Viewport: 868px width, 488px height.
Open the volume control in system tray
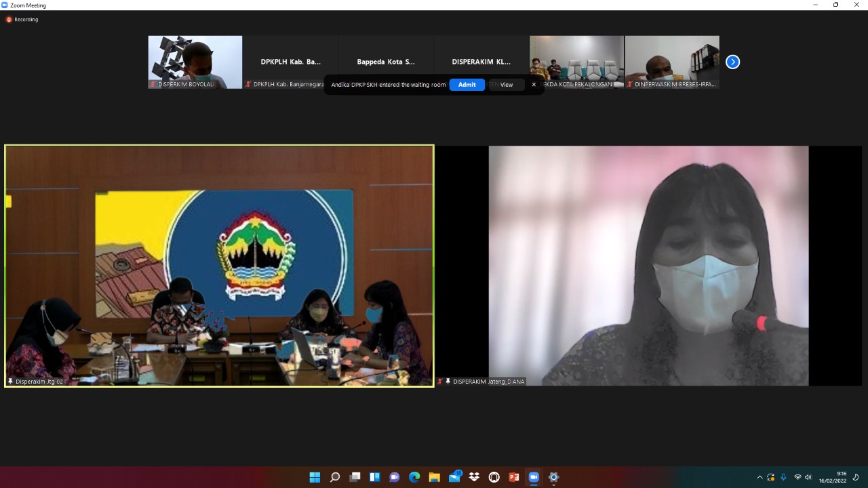[808, 477]
